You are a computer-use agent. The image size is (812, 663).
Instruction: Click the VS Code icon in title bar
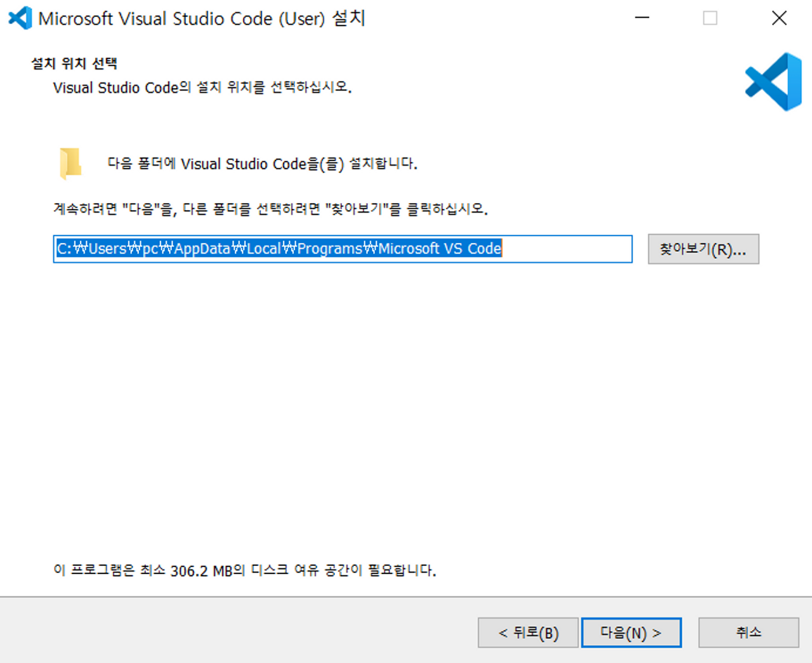(20, 18)
